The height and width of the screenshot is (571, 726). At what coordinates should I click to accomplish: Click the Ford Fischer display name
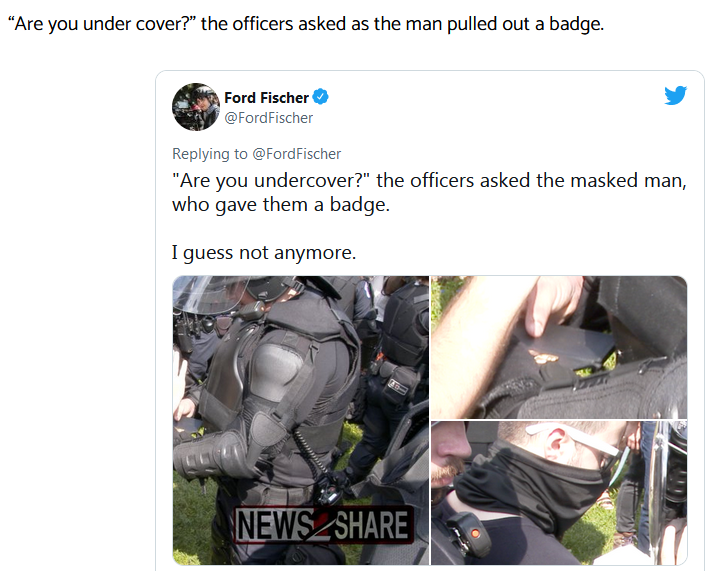pos(266,98)
